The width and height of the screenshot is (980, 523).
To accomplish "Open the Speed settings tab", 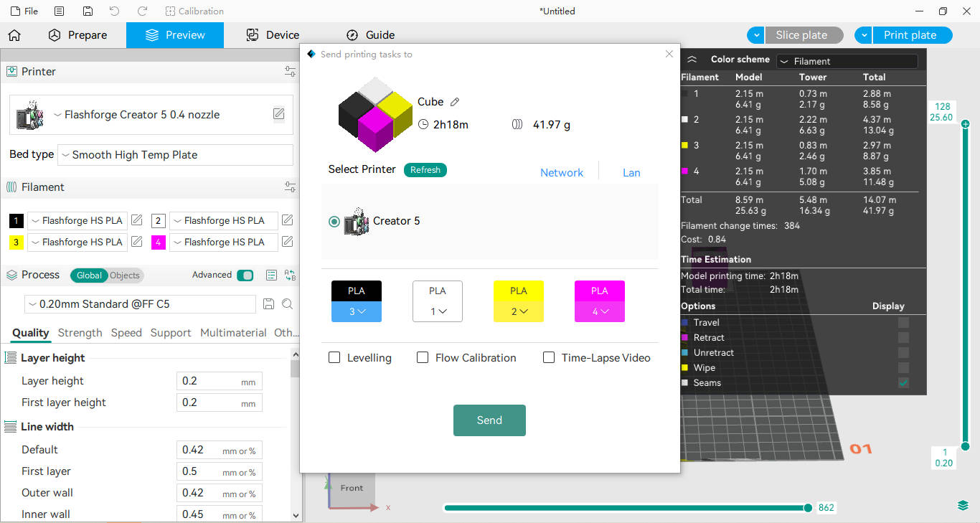I will tap(126, 333).
